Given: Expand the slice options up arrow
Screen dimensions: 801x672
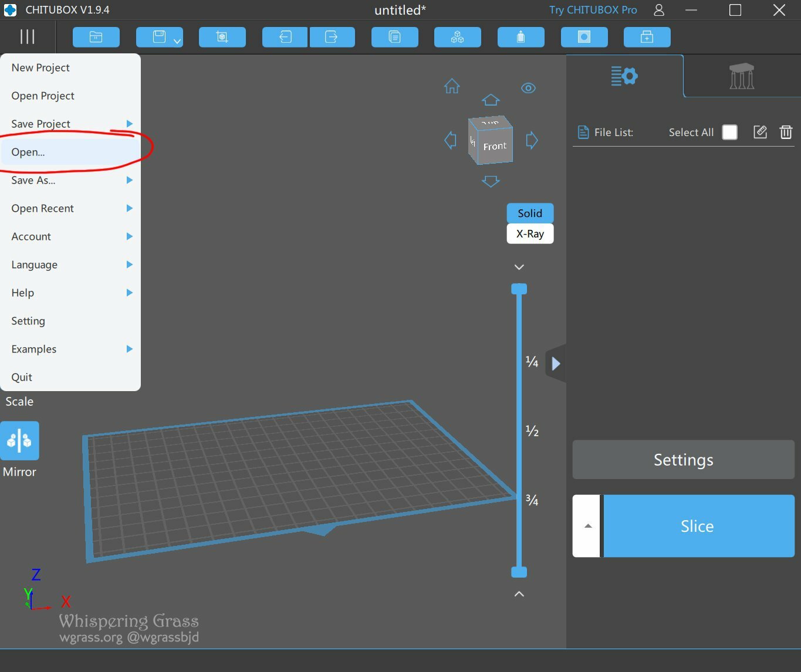Looking at the screenshot, I should pos(587,526).
